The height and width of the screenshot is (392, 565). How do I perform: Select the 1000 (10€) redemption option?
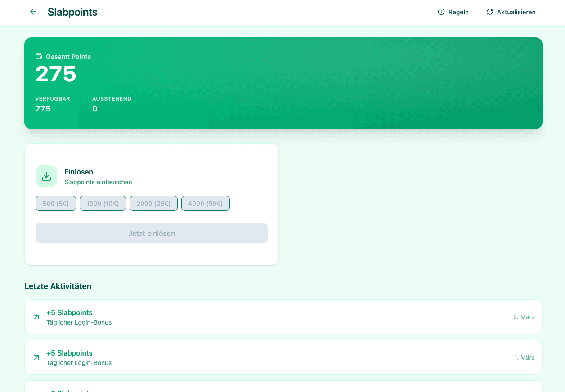(103, 203)
